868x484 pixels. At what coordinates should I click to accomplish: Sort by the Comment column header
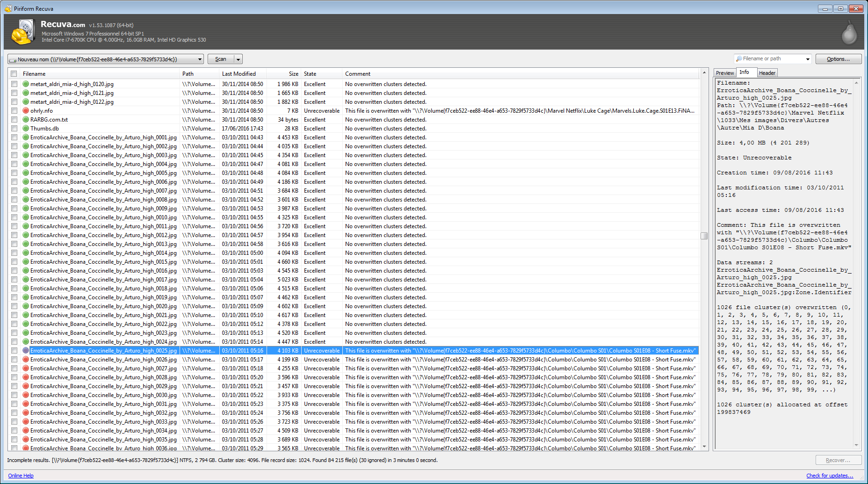point(521,74)
